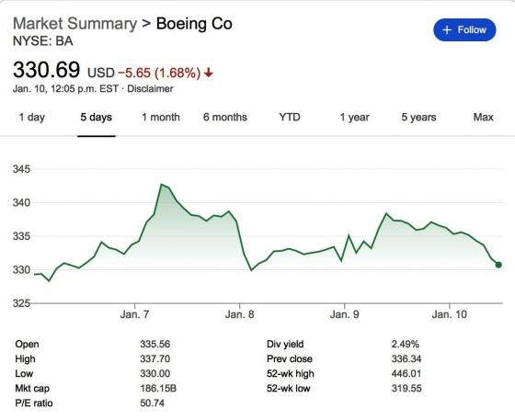The image size is (515, 420).
Task: Click the Jan. 10 axis label
Action: (450, 314)
